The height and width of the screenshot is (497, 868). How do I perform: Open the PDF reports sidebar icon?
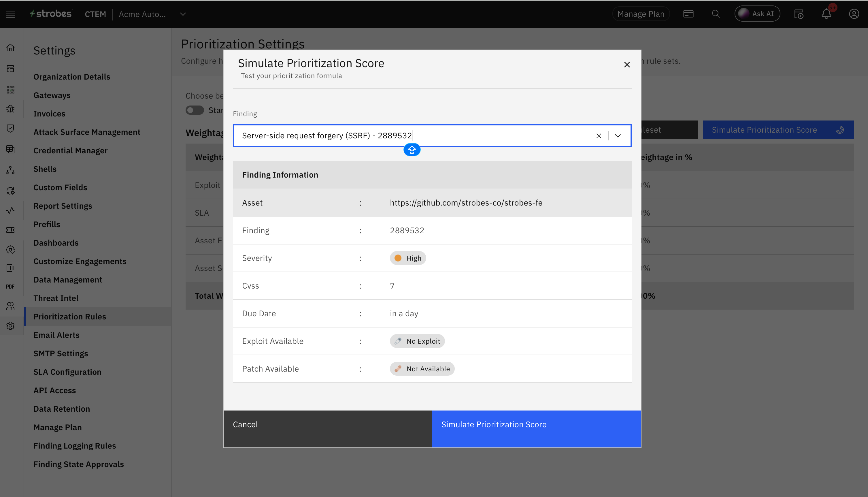tap(11, 287)
